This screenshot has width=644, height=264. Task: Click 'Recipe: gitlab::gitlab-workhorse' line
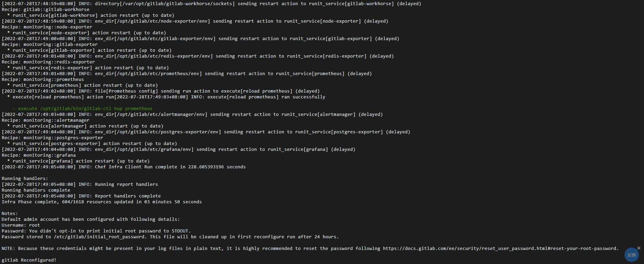(46, 10)
